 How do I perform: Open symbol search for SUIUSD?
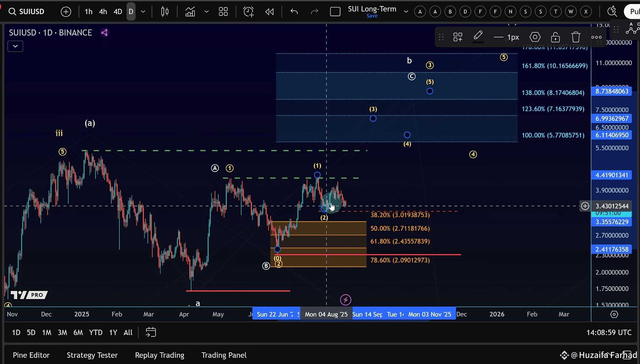(27, 11)
